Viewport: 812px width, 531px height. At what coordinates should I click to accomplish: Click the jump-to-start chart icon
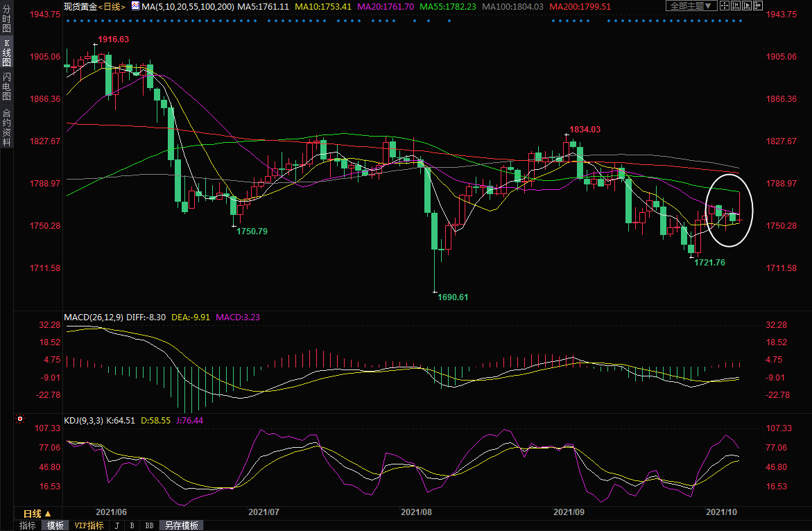pyautogui.click(x=735, y=6)
